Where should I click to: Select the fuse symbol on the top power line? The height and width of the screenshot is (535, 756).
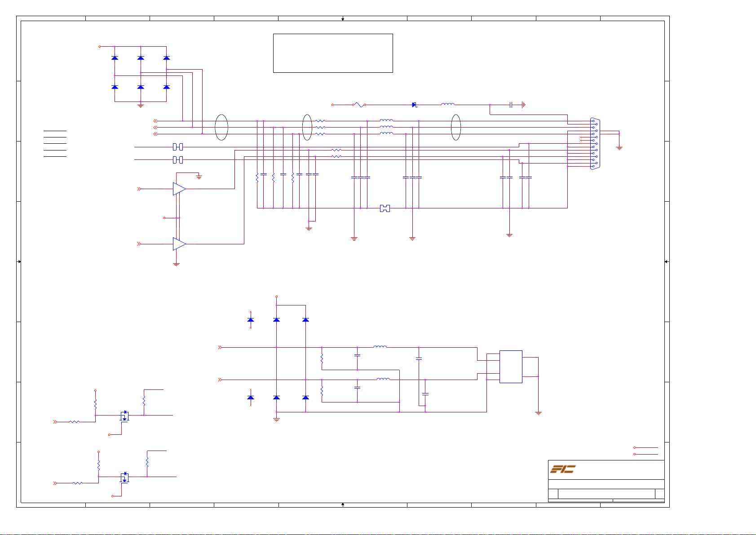[x=359, y=105]
